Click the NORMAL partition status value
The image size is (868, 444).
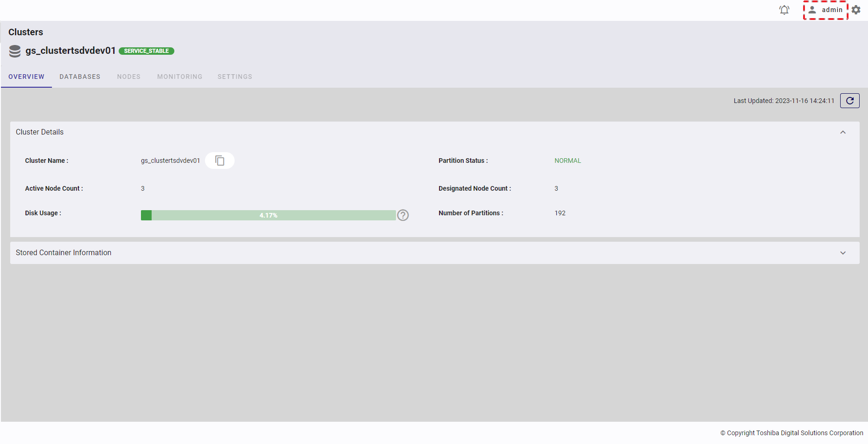point(568,161)
